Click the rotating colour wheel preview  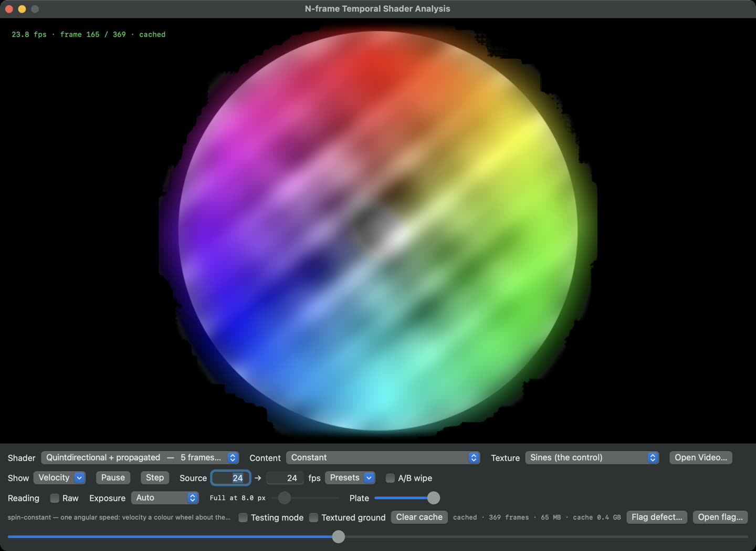(378, 231)
